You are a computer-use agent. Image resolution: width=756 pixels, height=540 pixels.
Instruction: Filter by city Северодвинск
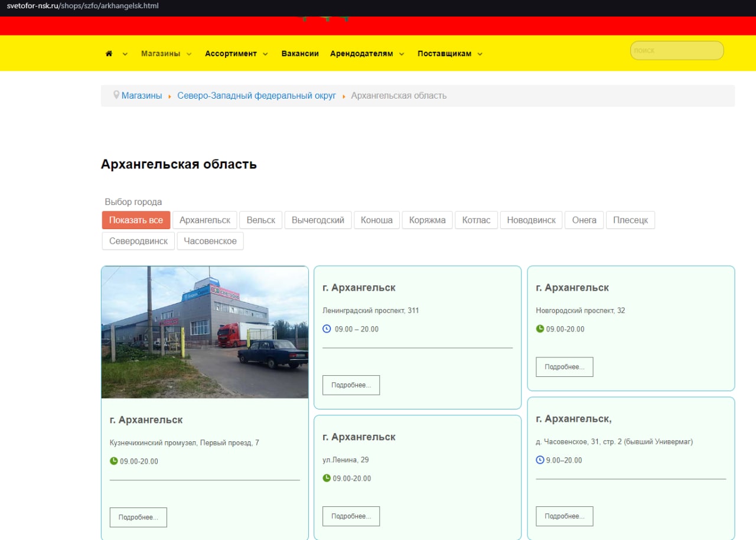(138, 241)
